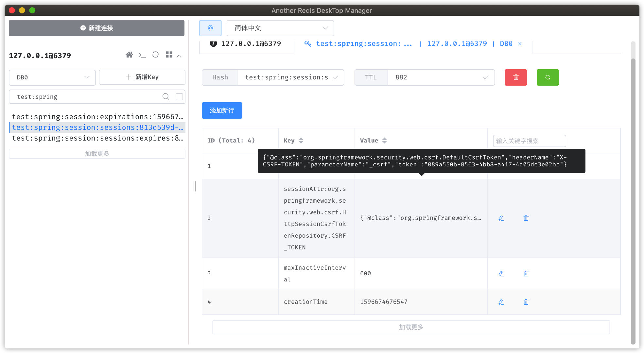Click the refresh connection icon in the sidebar
Image resolution: width=644 pixels, height=353 pixels.
point(156,55)
